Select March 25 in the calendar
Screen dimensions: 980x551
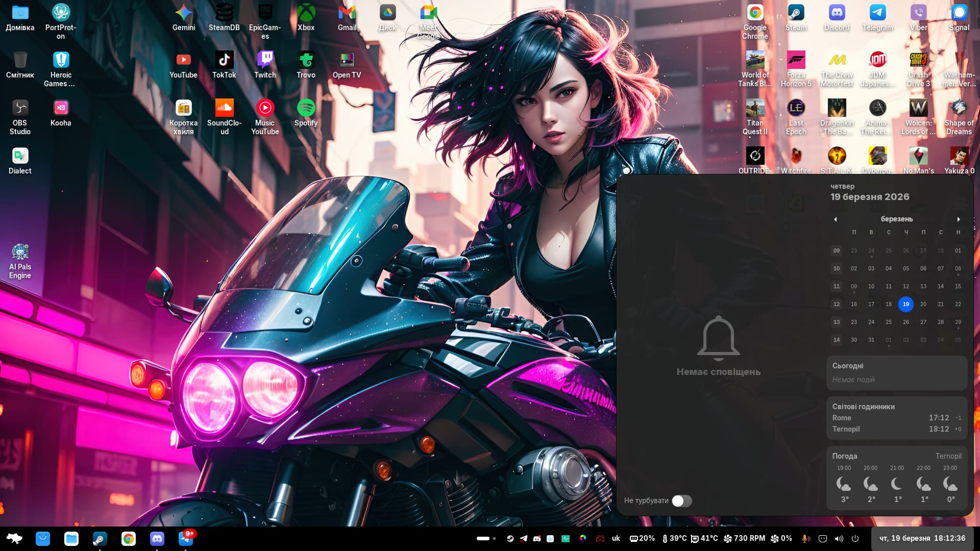coord(889,322)
